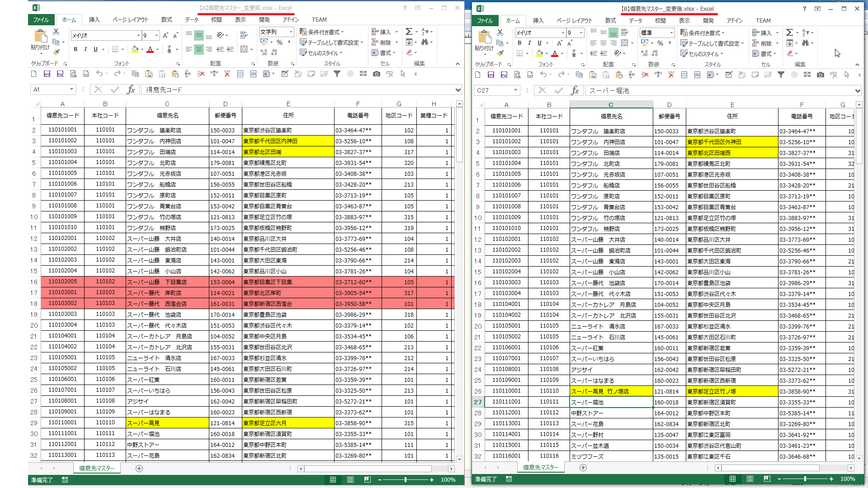Click the Save icon in left quick toolbar
868x488 pixels.
pos(47,74)
